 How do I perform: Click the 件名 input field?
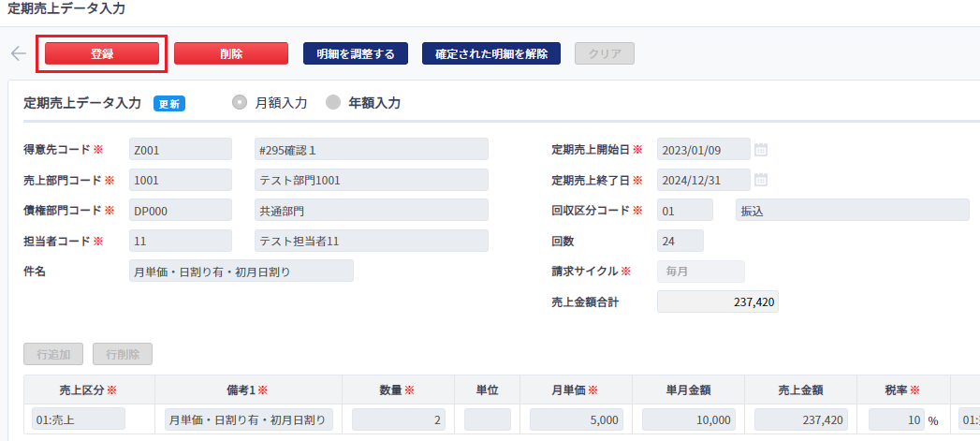pyautogui.click(x=241, y=271)
